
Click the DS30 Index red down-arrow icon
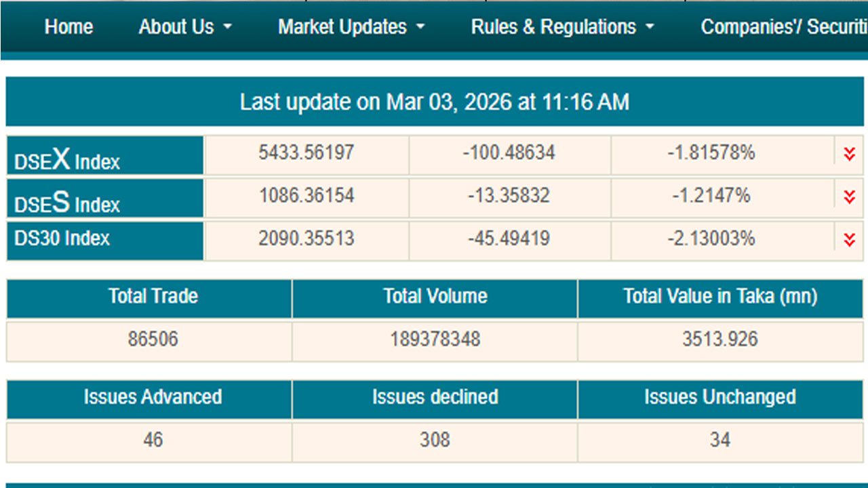tap(849, 239)
